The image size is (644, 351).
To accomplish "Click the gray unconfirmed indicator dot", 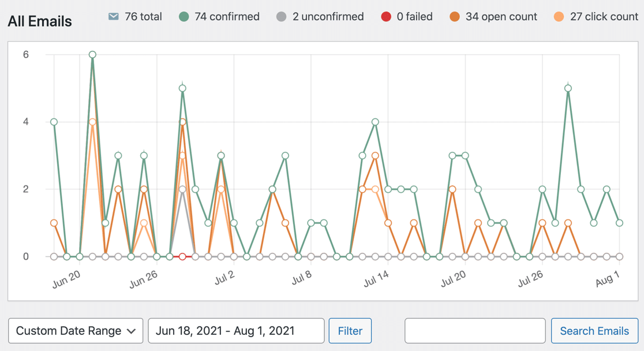I will point(283,17).
